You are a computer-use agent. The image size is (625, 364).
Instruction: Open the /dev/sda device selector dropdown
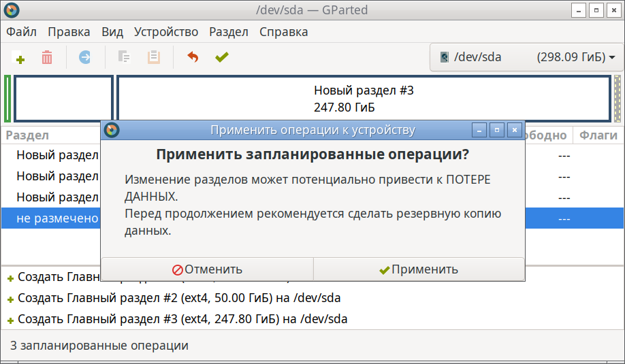[527, 57]
